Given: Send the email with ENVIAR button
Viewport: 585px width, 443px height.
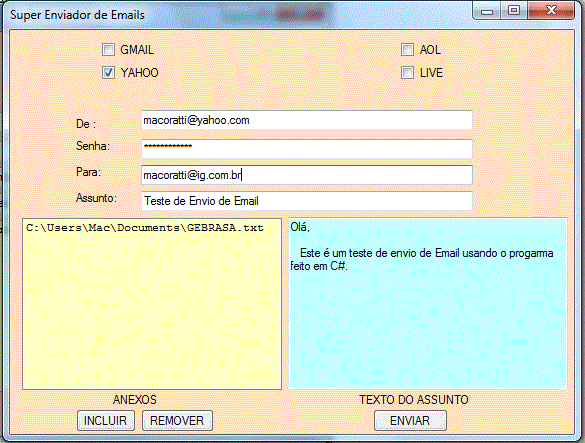Looking at the screenshot, I should tap(410, 421).
